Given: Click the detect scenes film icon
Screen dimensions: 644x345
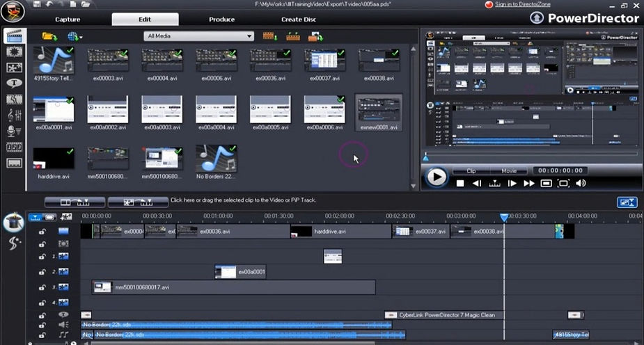Looking at the screenshot, I should click(270, 36).
